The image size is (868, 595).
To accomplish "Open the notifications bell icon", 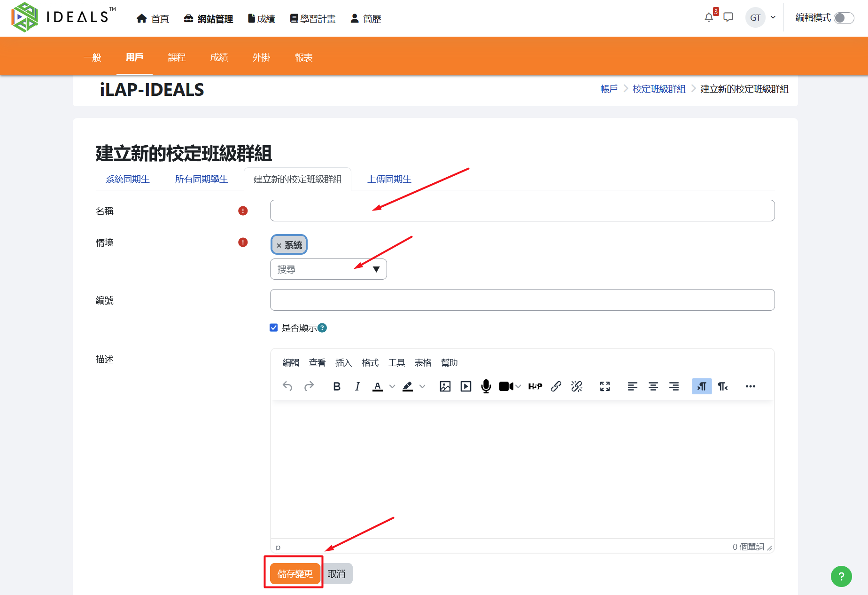I will (709, 18).
